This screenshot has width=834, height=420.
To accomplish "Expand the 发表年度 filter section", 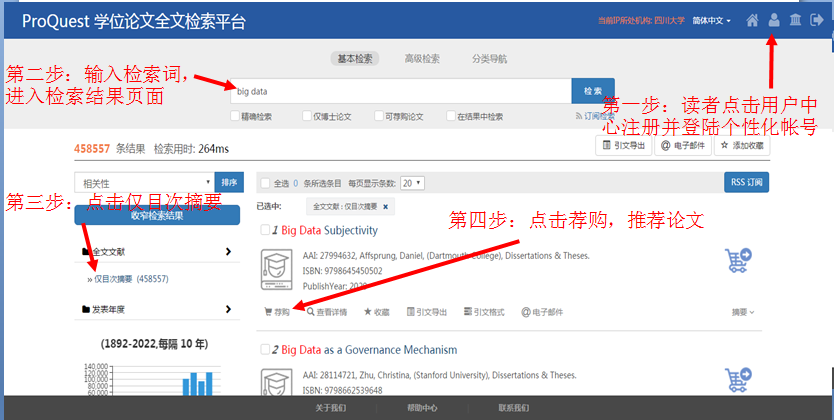I will (x=157, y=309).
